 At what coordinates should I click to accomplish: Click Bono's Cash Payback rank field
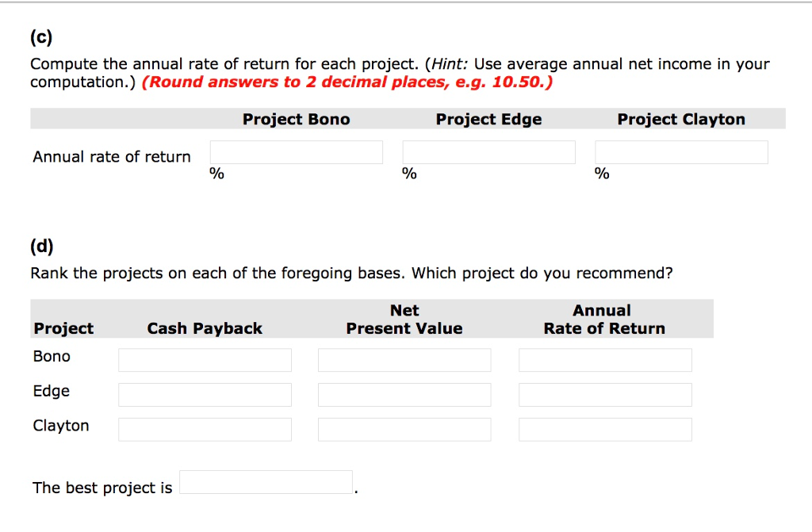point(205,360)
